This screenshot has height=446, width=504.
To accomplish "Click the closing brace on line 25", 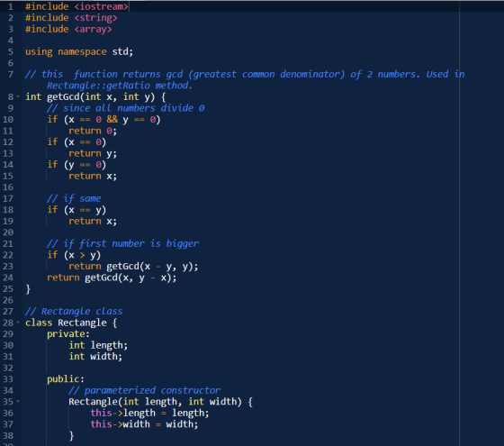I will point(28,289).
